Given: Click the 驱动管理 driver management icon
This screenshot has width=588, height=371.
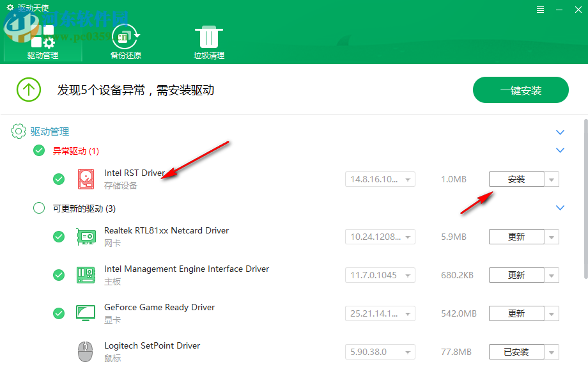Looking at the screenshot, I should click(42, 38).
